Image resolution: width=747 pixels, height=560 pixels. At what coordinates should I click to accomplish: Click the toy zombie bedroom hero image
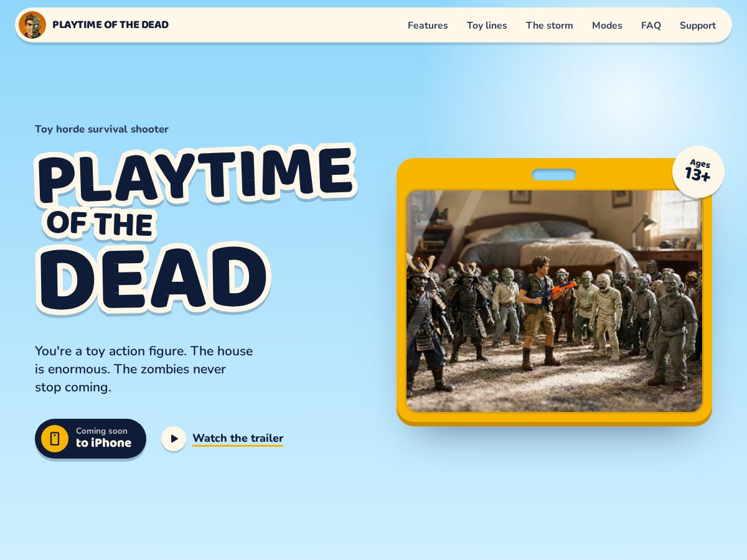(x=554, y=301)
